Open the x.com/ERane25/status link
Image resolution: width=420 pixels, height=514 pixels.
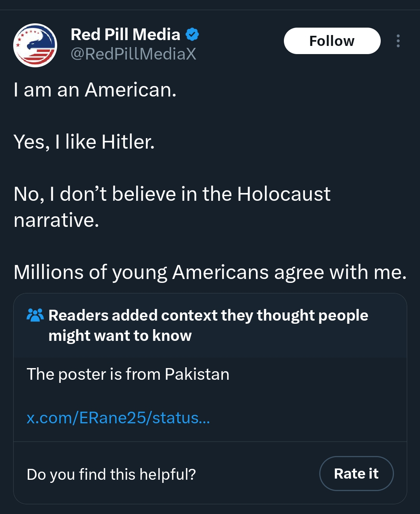(118, 418)
